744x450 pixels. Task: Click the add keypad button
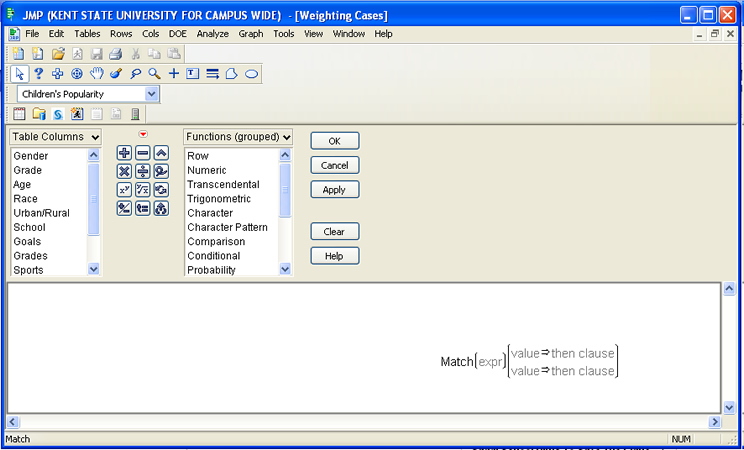tap(124, 153)
